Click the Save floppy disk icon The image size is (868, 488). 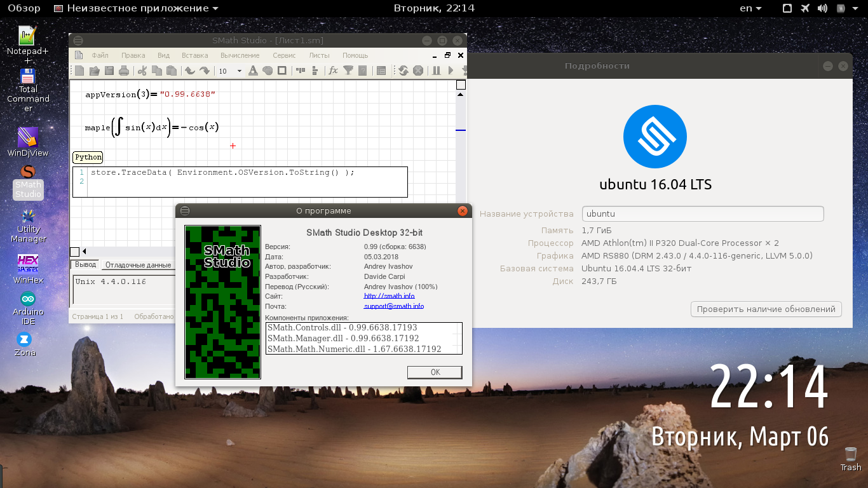109,71
